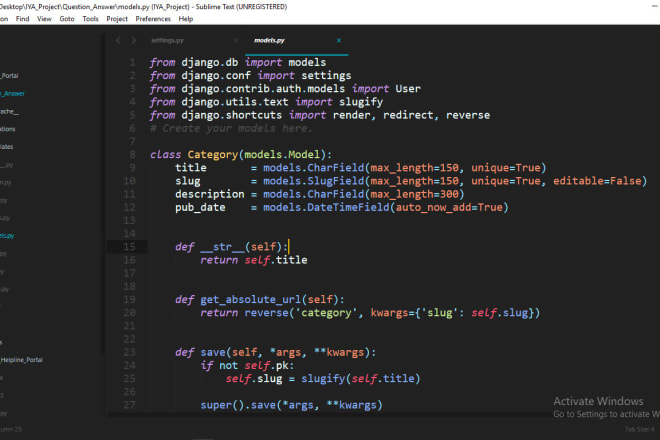Open the View menu

coord(44,19)
